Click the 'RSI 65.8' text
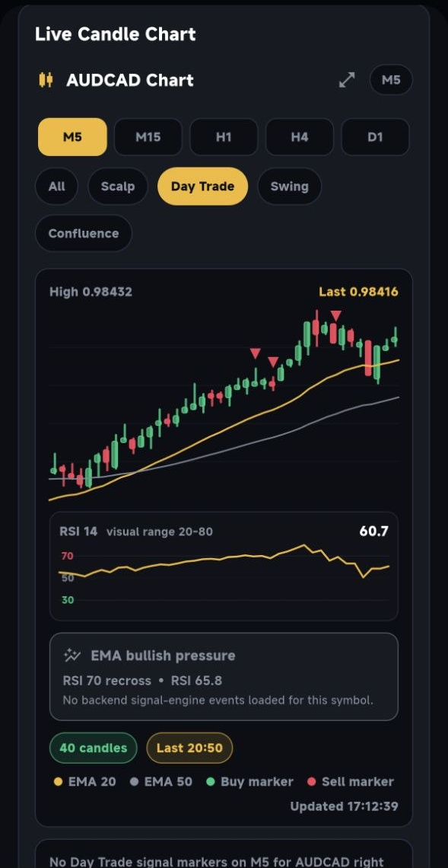448x868 pixels. pyautogui.click(x=196, y=681)
